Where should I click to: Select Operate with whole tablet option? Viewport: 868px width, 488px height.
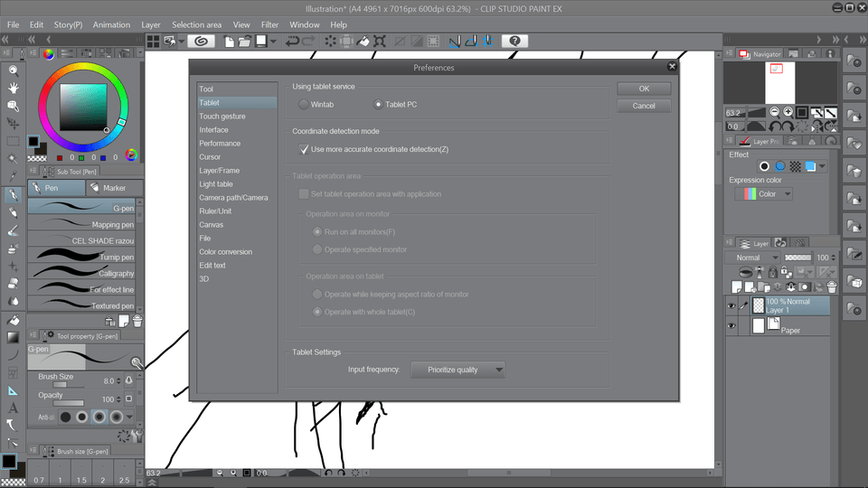coord(317,312)
